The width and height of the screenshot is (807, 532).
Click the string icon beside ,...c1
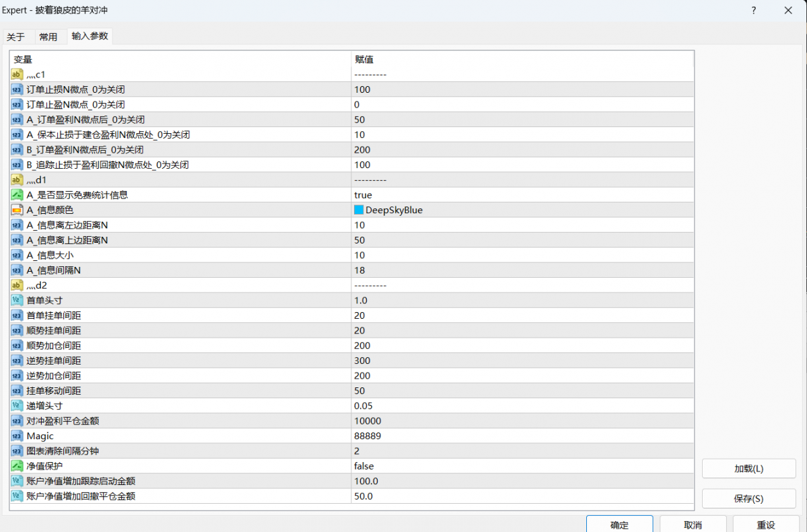tap(17, 75)
